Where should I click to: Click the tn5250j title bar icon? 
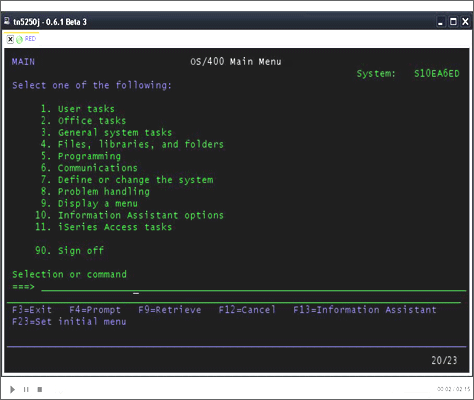pos(6,21)
